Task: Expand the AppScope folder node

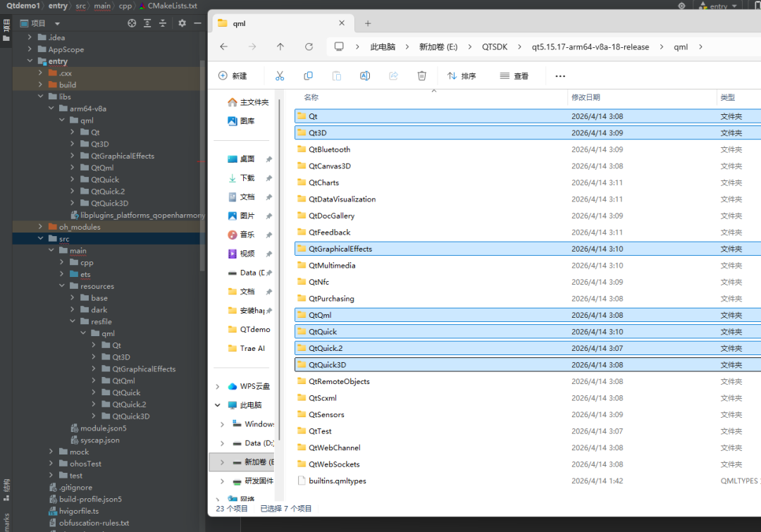Action: pyautogui.click(x=30, y=49)
